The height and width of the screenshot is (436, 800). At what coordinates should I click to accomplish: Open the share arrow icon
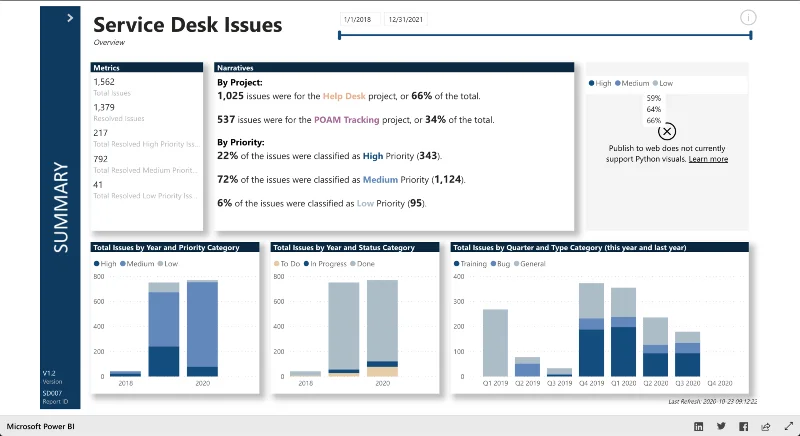(766, 426)
